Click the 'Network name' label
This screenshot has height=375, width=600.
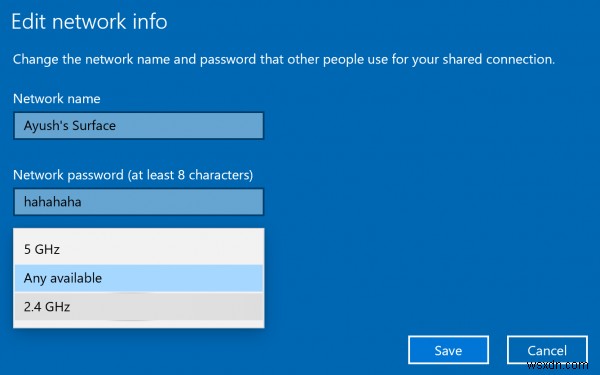(57, 99)
